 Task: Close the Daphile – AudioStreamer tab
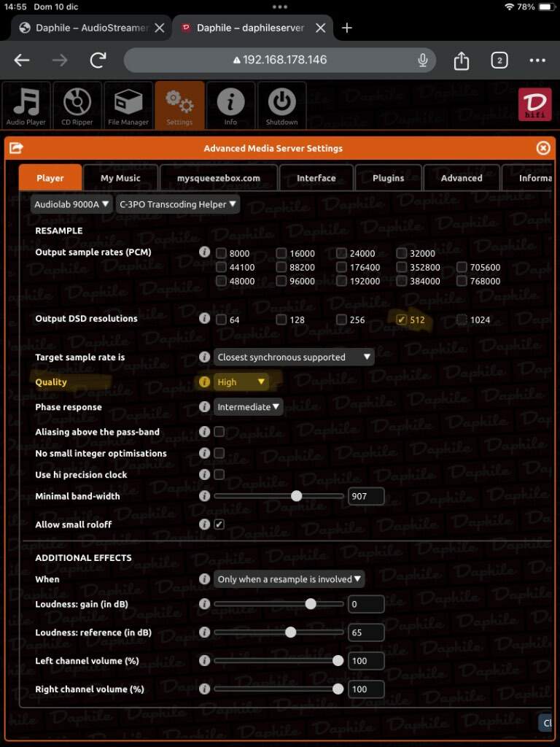click(x=160, y=28)
